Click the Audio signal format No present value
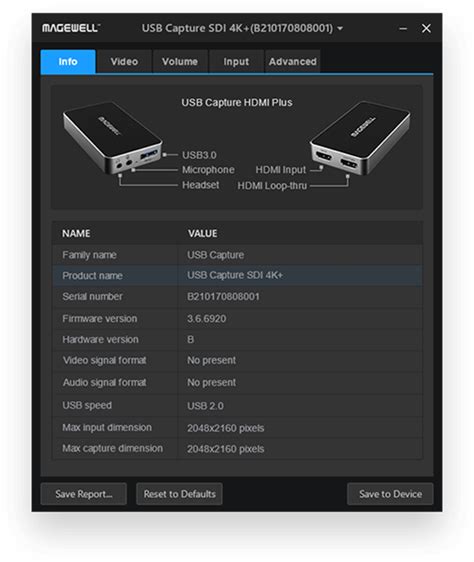The image size is (474, 562). click(x=211, y=382)
